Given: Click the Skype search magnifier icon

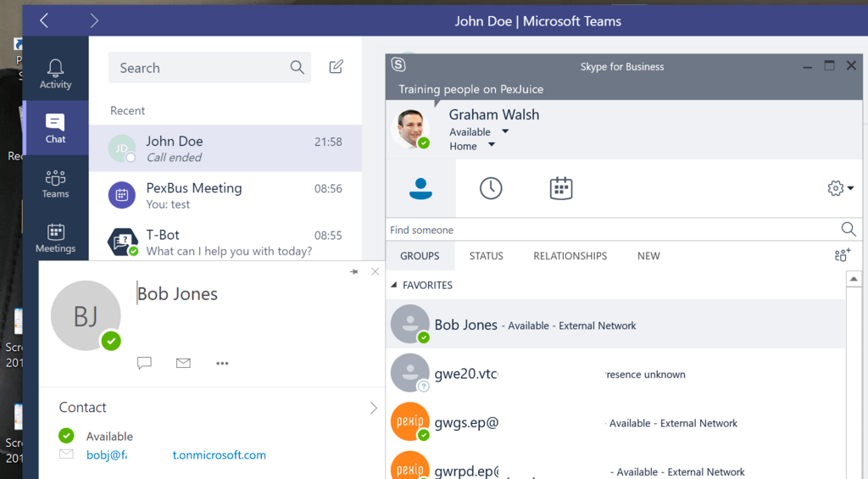Looking at the screenshot, I should click(849, 229).
